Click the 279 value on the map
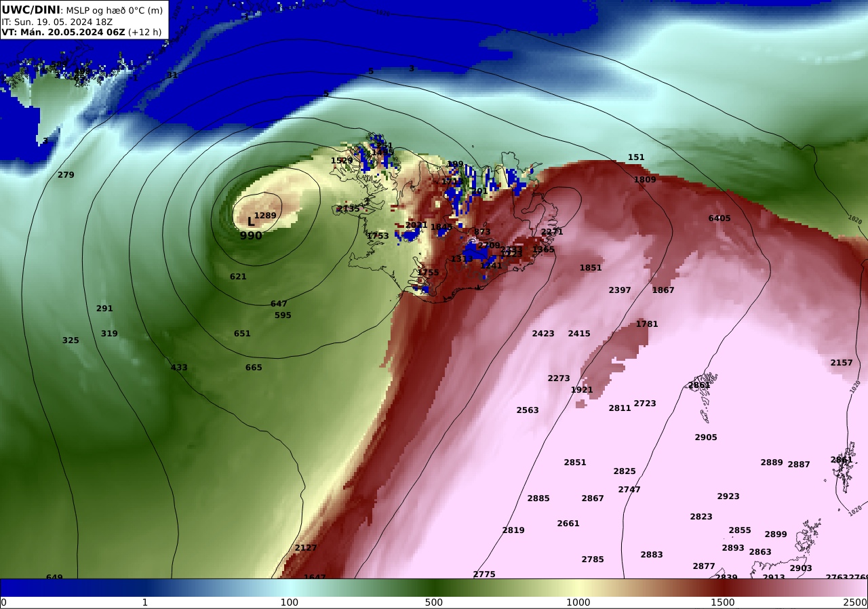Image resolution: width=868 pixels, height=609 pixels. [x=66, y=175]
